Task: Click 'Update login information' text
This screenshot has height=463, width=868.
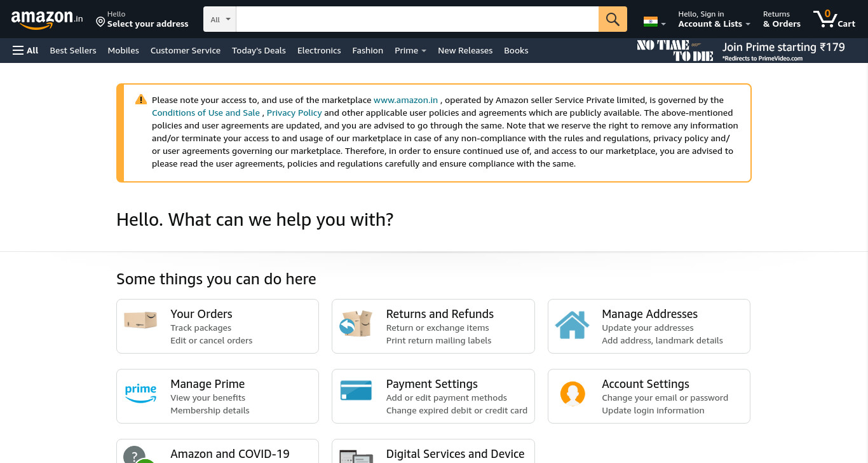Action: coord(653,410)
